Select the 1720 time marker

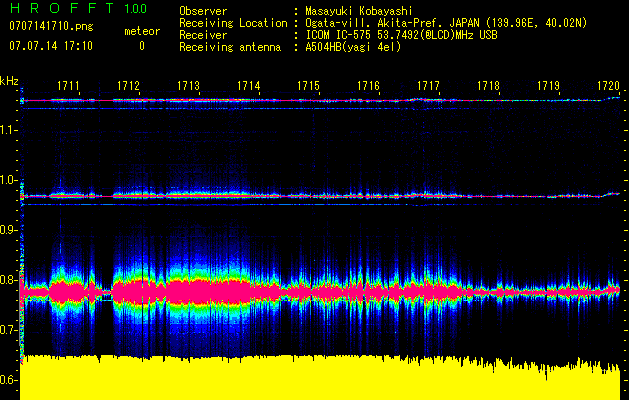coord(609,87)
